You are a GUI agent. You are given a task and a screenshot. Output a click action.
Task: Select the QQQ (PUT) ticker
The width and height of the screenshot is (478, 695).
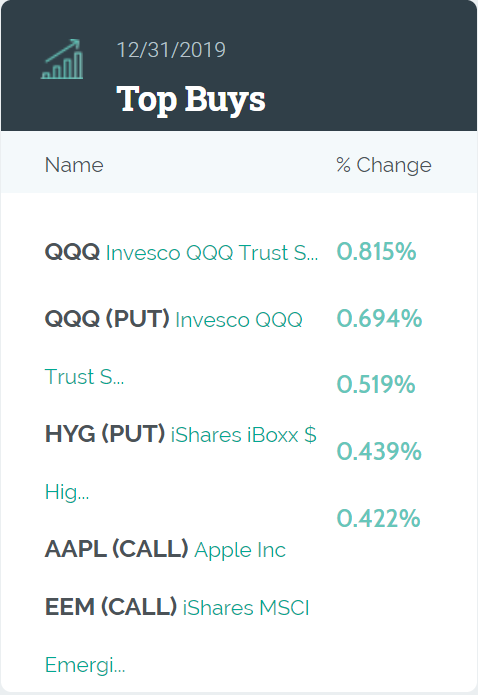click(x=107, y=319)
